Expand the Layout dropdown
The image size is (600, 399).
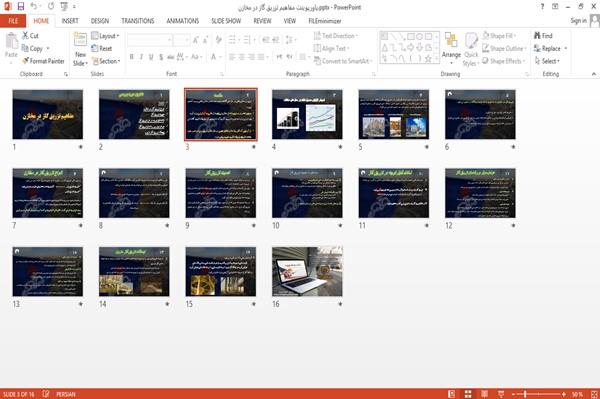(105, 36)
